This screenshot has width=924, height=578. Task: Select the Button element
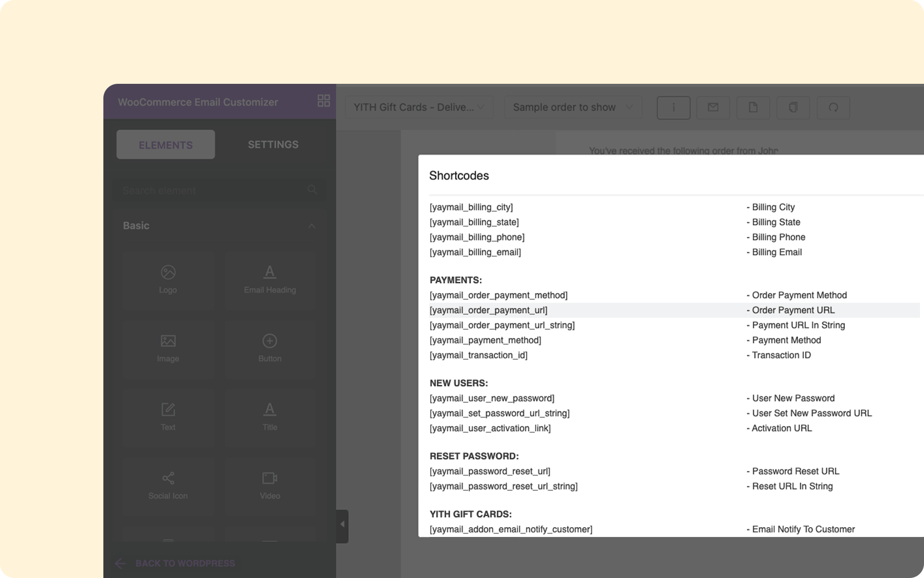coord(270,349)
